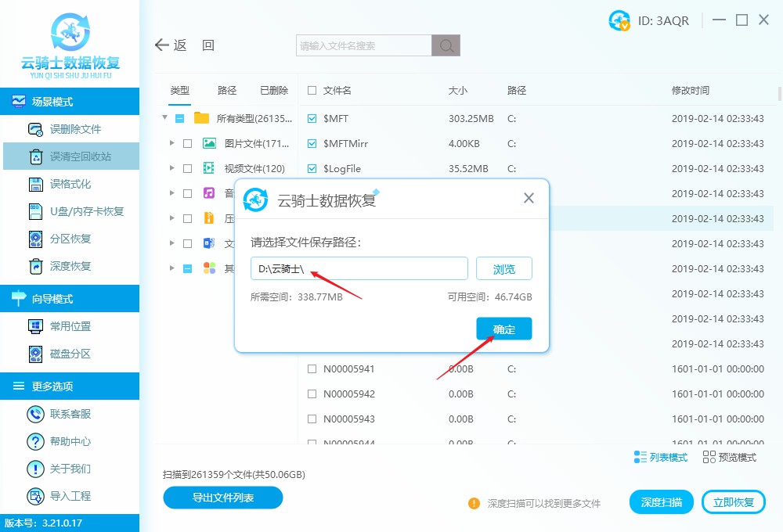Sort files by the 大小 column header
783x532 pixels.
coord(458,90)
